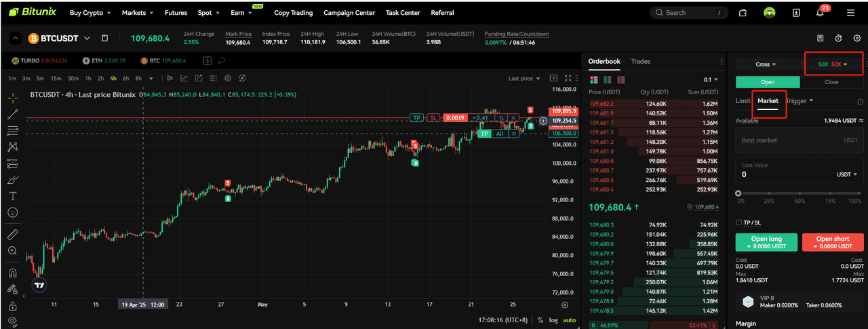Toggle log scale on chart
The image size is (868, 329).
553,320
